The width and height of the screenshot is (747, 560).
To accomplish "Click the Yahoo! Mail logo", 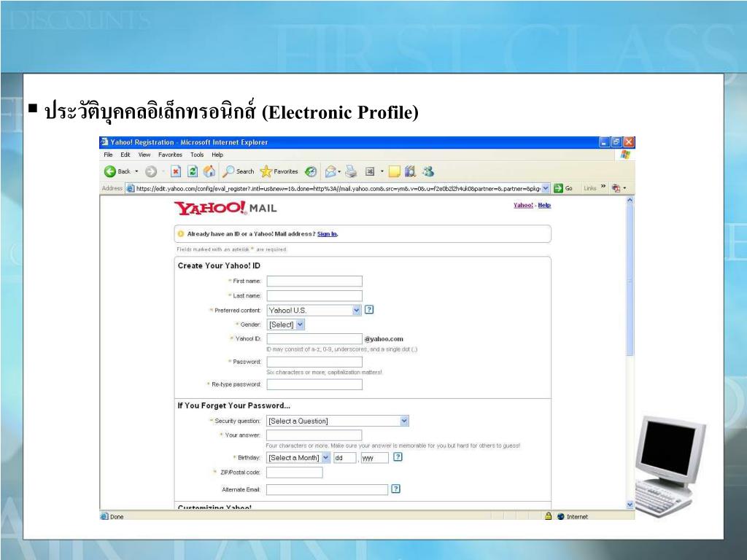I will pyautogui.click(x=225, y=208).
